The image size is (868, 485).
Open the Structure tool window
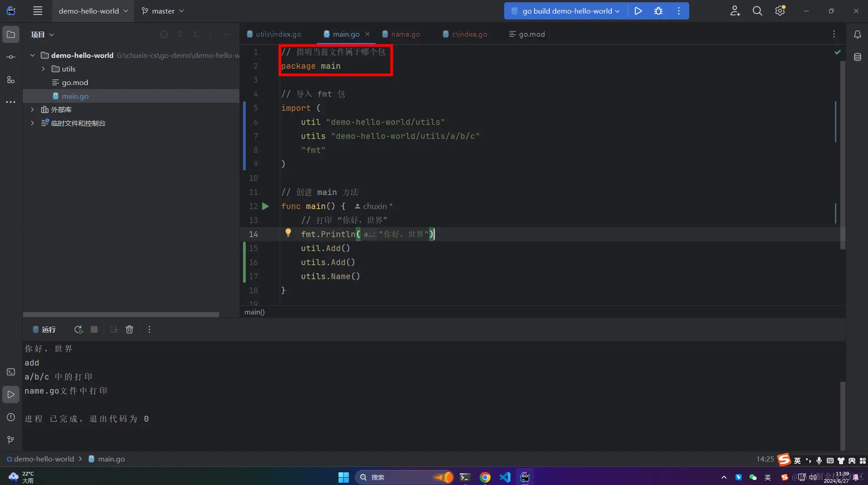click(11, 80)
